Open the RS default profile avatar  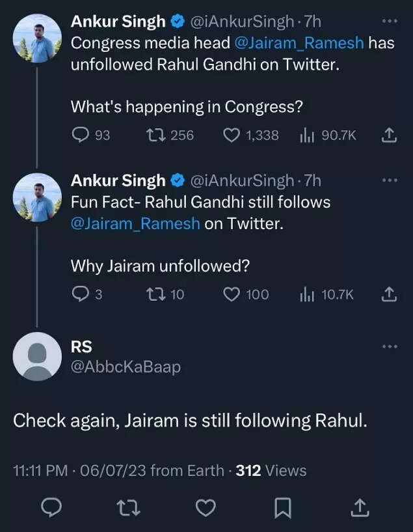pos(37,356)
